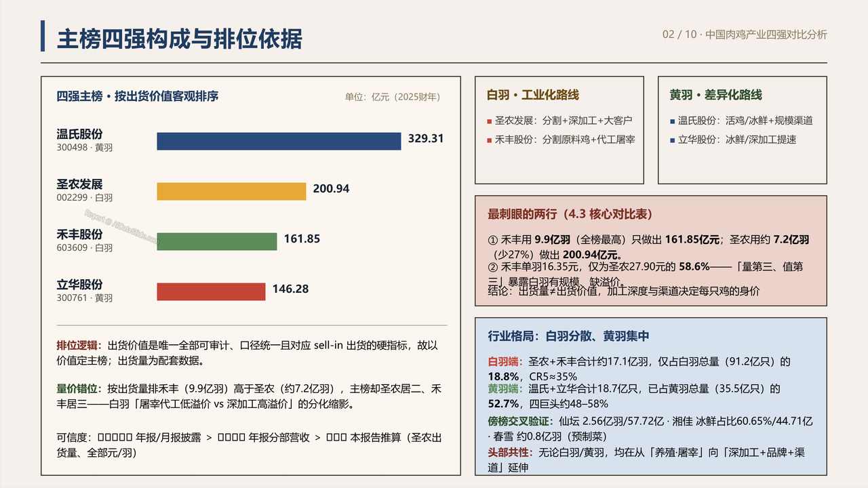Click the stock code 300761 · 黄羽

click(x=85, y=298)
